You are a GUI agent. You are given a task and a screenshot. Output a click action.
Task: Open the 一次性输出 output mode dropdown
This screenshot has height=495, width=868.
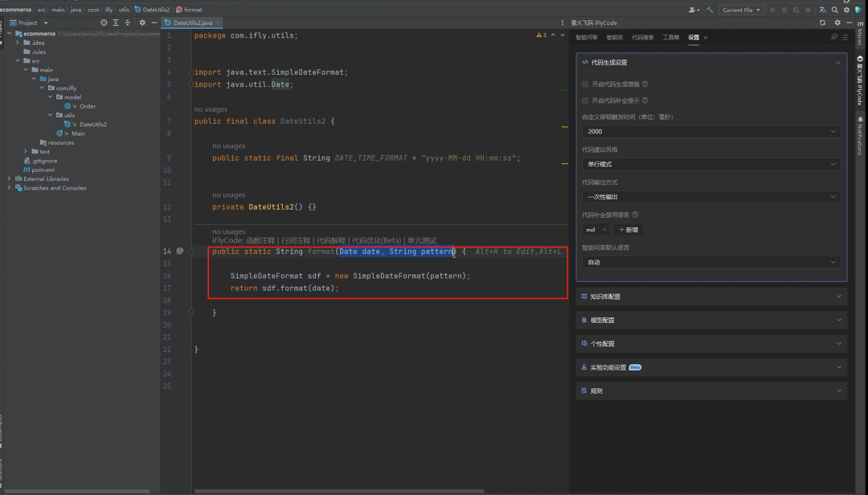pyautogui.click(x=711, y=197)
